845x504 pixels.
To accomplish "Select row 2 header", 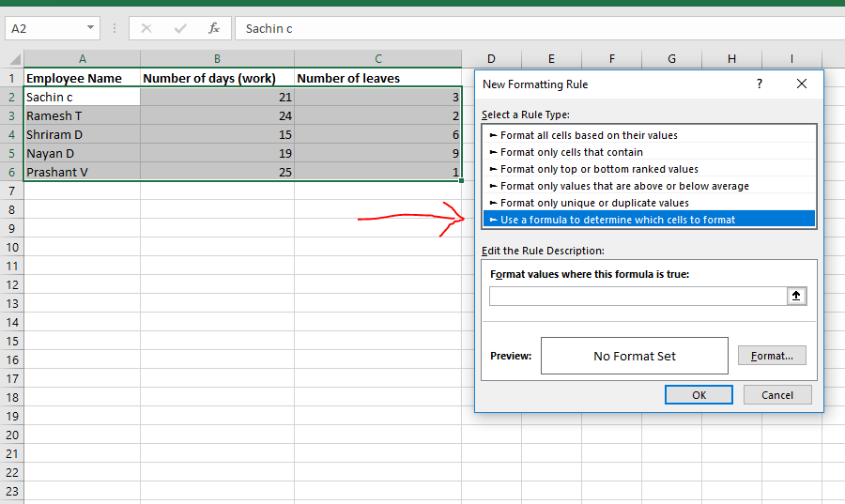I will coord(12,97).
